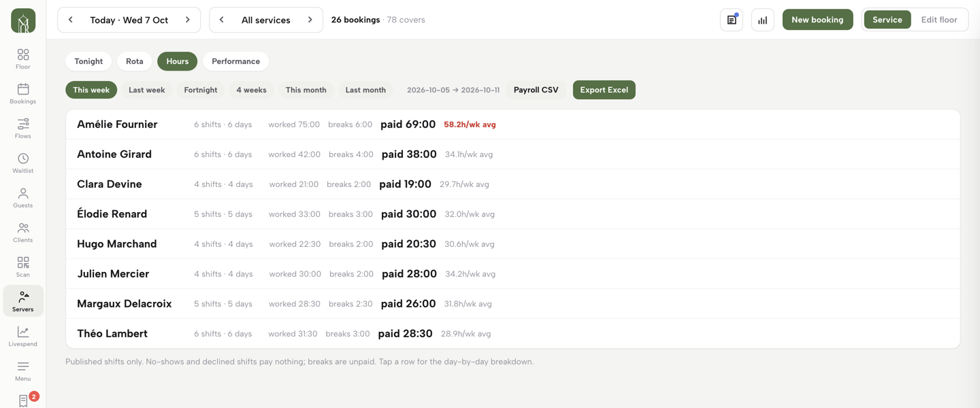
Task: Switch to the Performance tab
Action: click(x=235, y=61)
